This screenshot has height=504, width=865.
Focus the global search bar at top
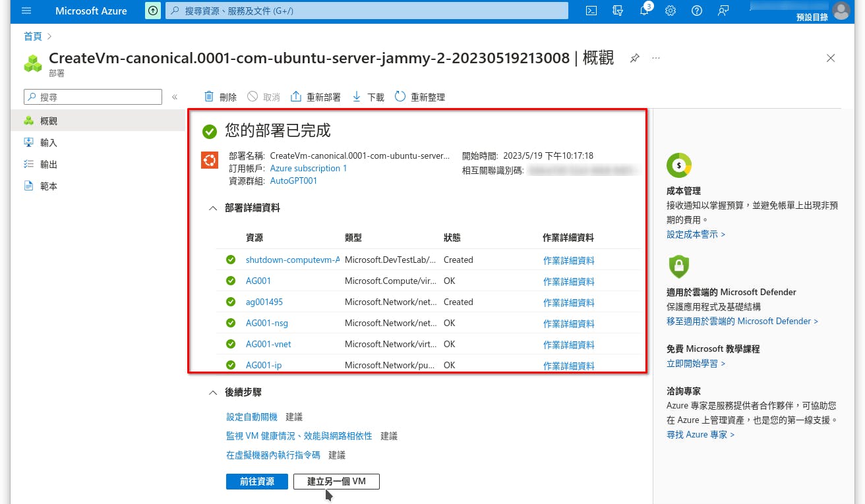pos(366,11)
